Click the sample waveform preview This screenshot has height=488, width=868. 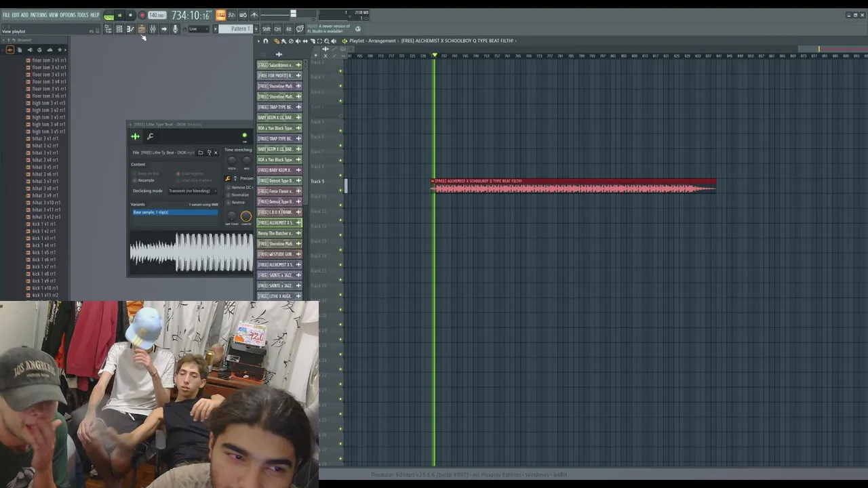(191, 252)
